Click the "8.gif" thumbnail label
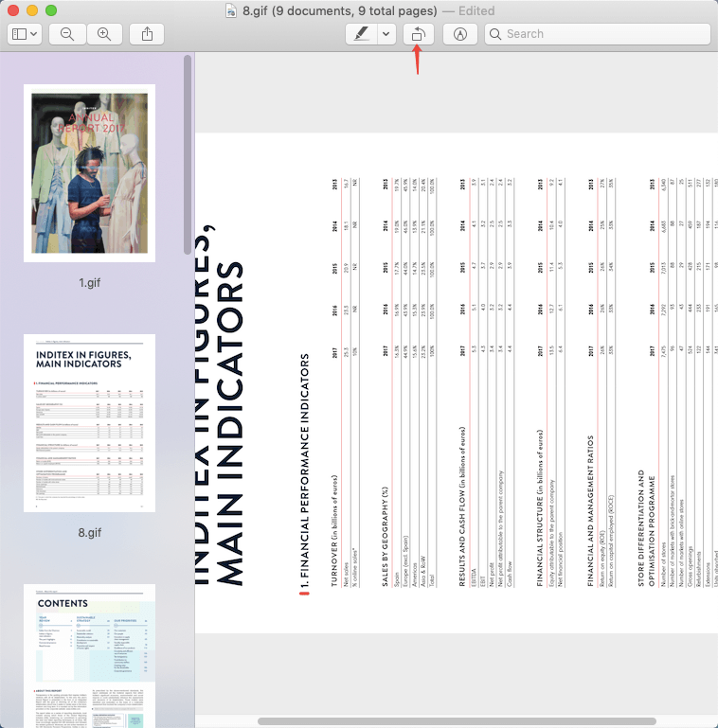 (x=89, y=532)
